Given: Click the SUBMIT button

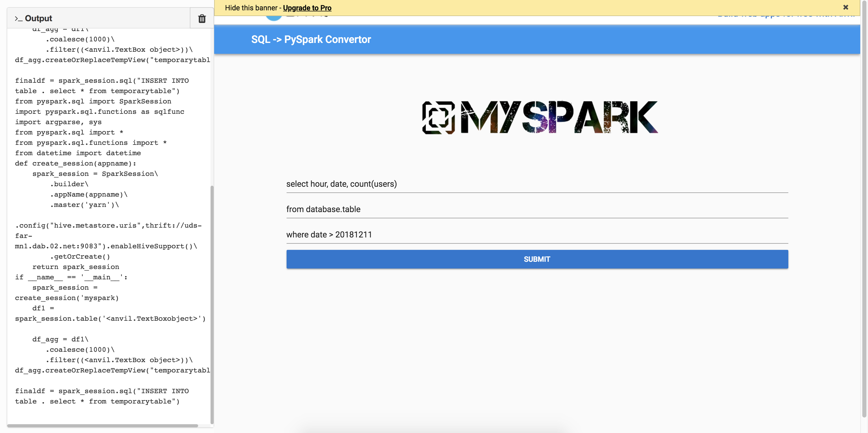Looking at the screenshot, I should tap(537, 259).
